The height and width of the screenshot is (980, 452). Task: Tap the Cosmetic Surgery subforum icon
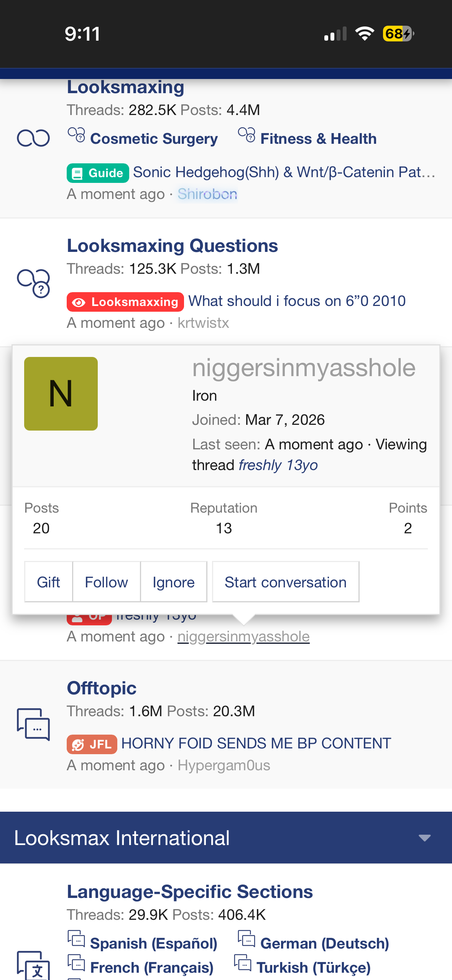(76, 135)
